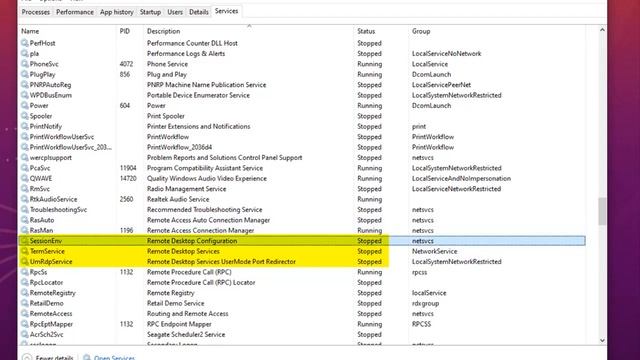Click the vertical scrollbar thumb

pyautogui.click(x=602, y=211)
